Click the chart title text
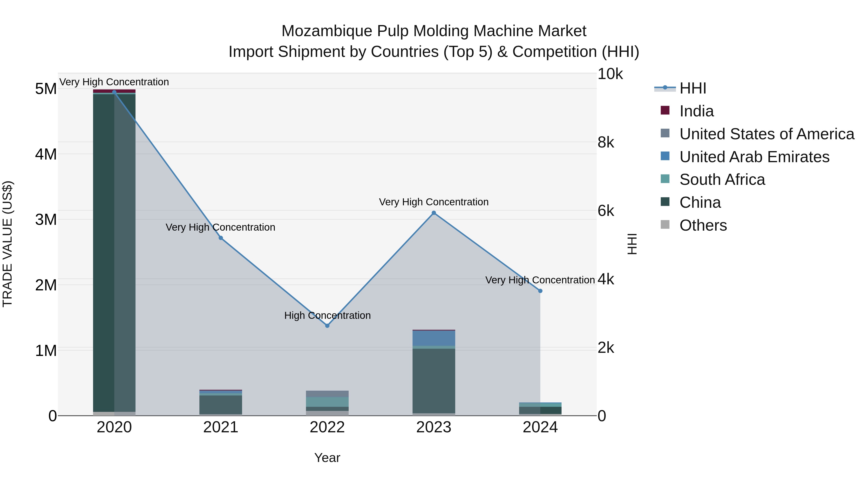 [x=434, y=41]
